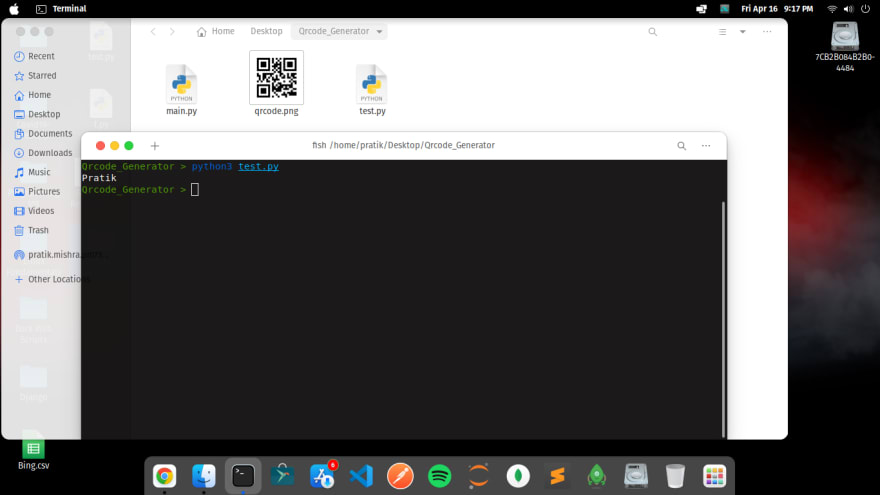Open Finder from the dock

(204, 476)
